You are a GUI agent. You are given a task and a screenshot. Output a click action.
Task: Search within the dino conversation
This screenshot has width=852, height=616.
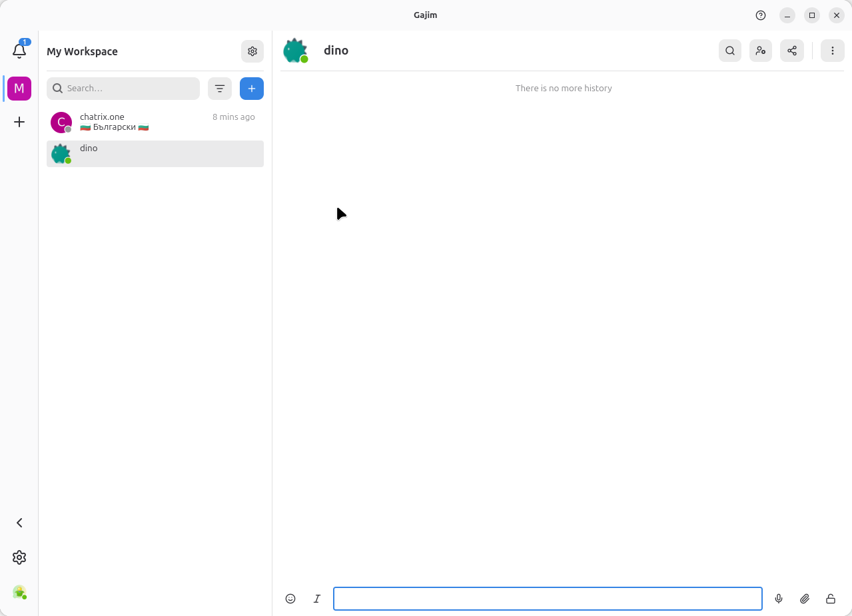pyautogui.click(x=730, y=51)
